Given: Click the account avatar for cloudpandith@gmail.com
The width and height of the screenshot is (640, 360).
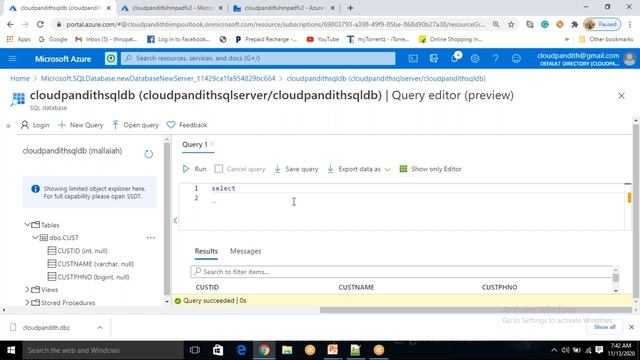Looking at the screenshot, I should [630, 59].
